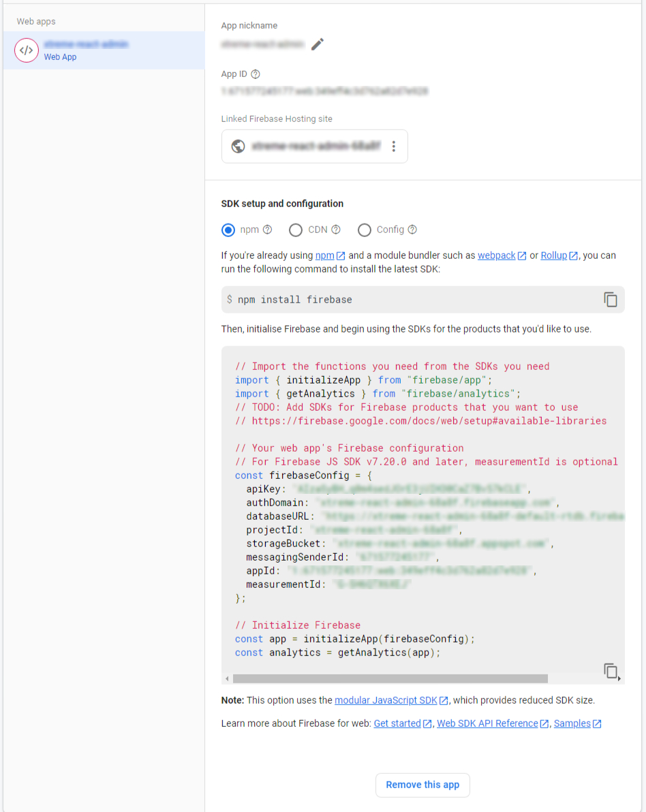
Task: Edit the app nickname with pencil icon
Action: coord(317,44)
